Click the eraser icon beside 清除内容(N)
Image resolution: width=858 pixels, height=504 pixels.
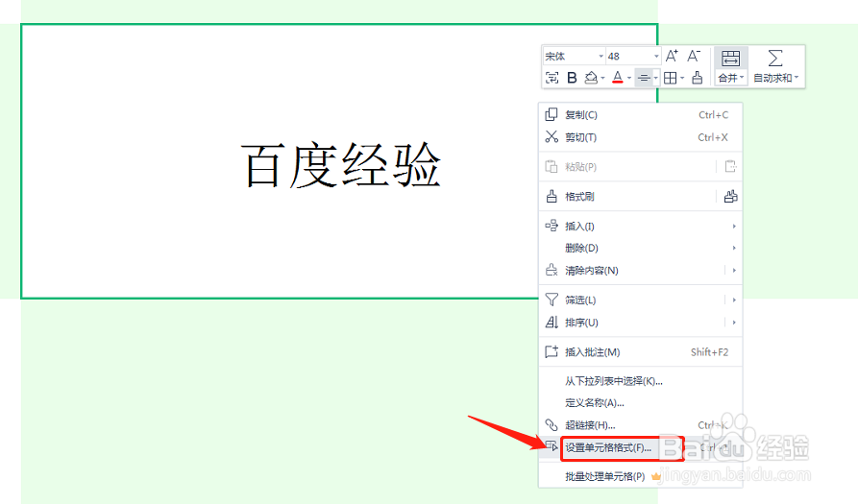pyautogui.click(x=552, y=270)
